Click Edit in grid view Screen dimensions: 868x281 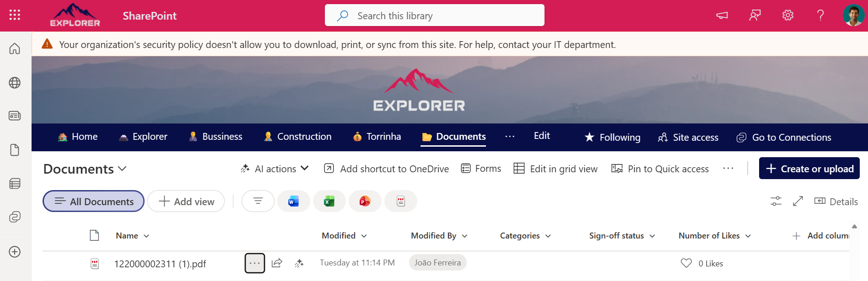pyautogui.click(x=555, y=169)
